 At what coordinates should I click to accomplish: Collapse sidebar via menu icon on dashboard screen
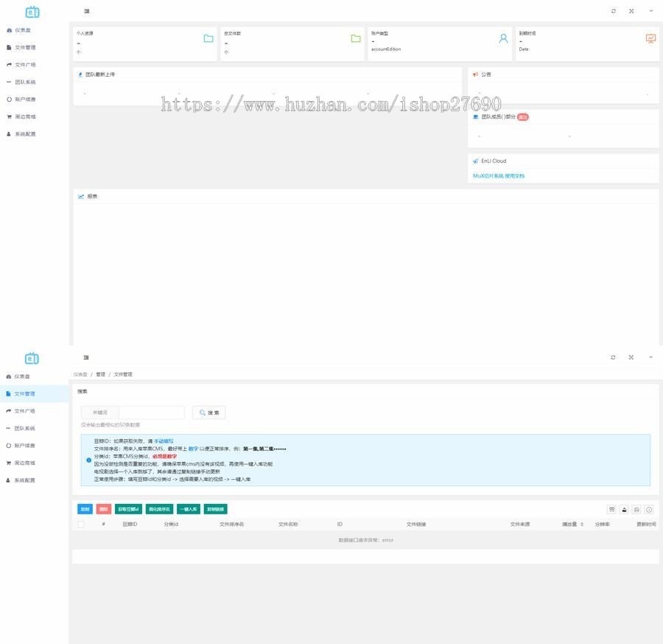87,11
